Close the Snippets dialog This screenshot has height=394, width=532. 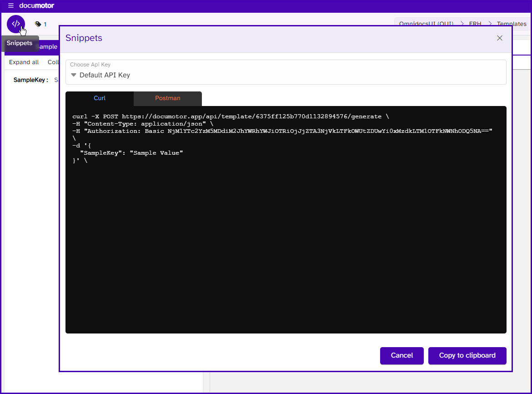(499, 38)
